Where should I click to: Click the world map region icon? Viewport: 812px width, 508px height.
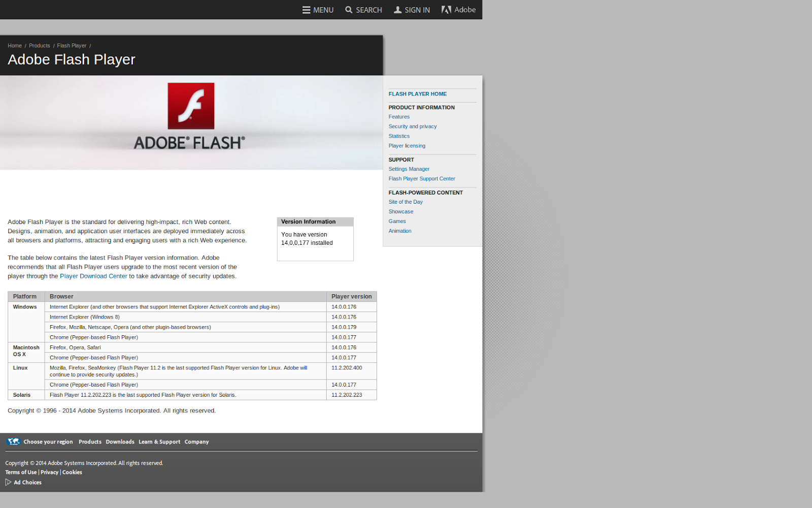coord(13,441)
